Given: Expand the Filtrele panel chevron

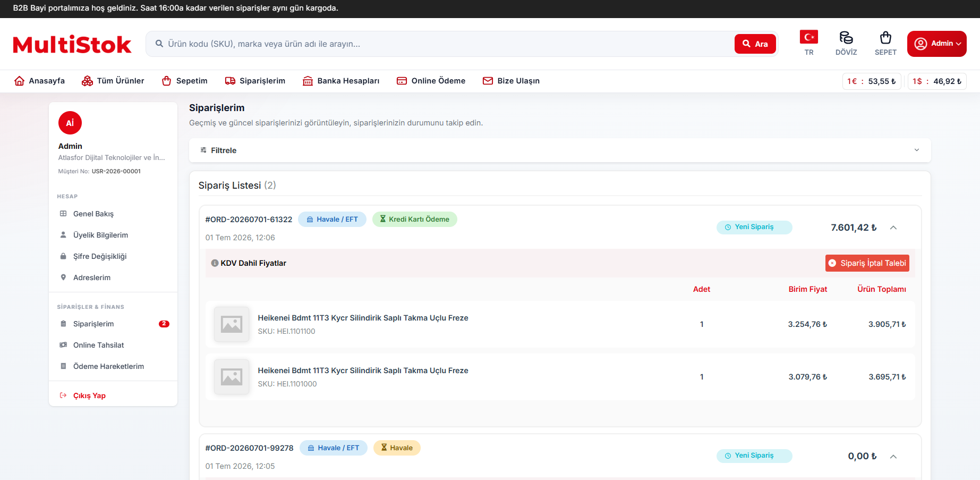Looking at the screenshot, I should click(917, 150).
